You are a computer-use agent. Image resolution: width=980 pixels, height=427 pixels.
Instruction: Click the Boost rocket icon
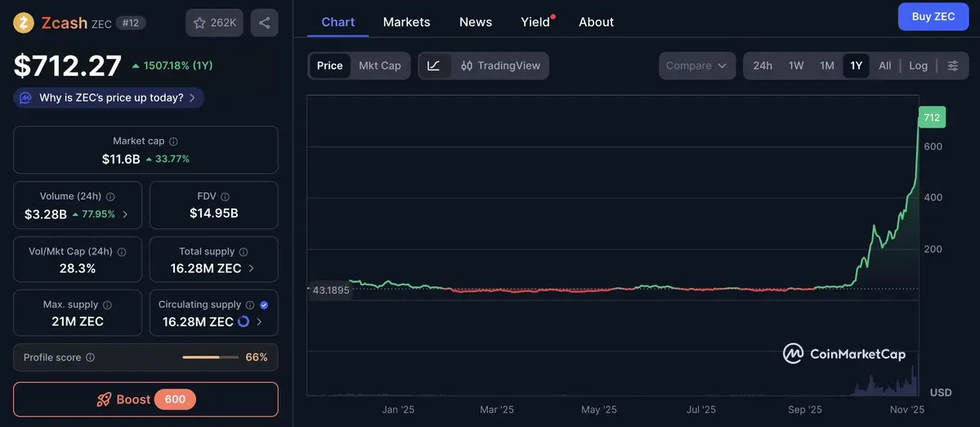pos(104,399)
